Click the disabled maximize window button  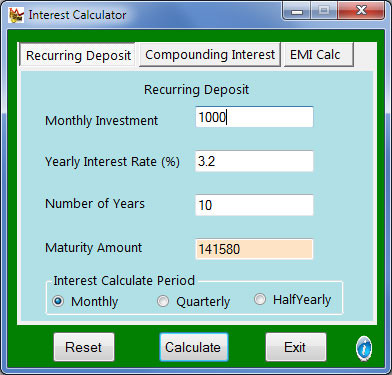point(323,11)
